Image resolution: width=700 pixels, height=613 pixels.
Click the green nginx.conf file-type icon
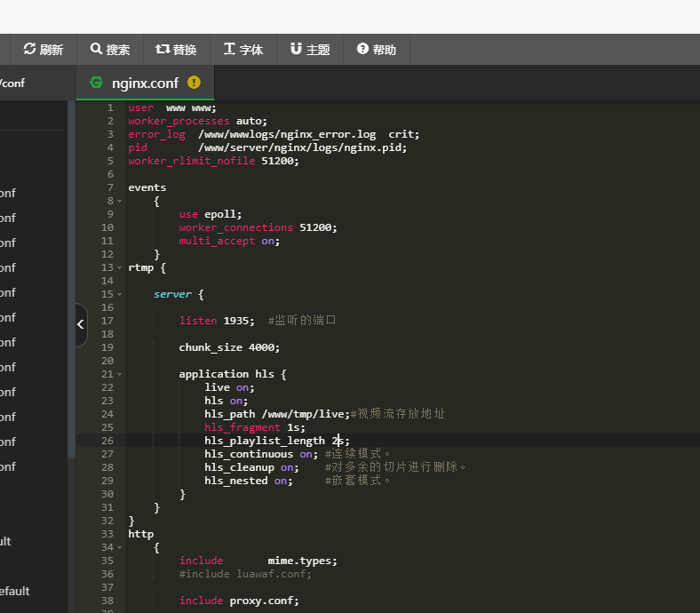(96, 83)
